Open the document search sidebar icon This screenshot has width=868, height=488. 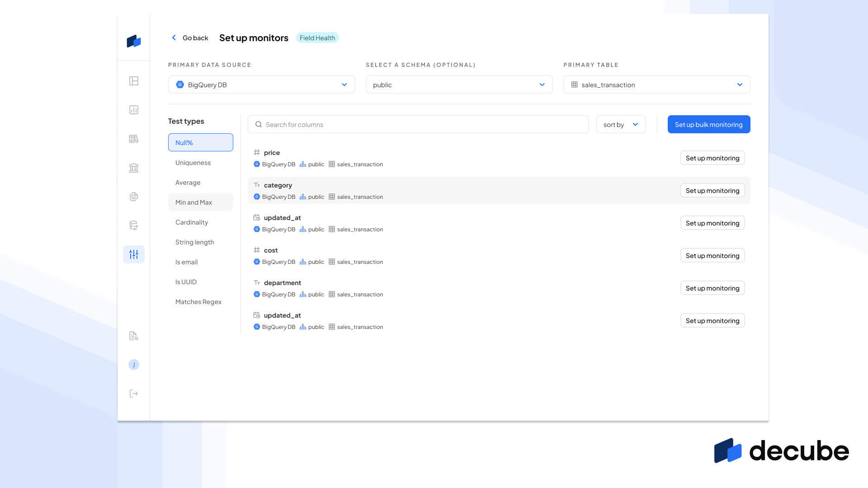(x=134, y=336)
